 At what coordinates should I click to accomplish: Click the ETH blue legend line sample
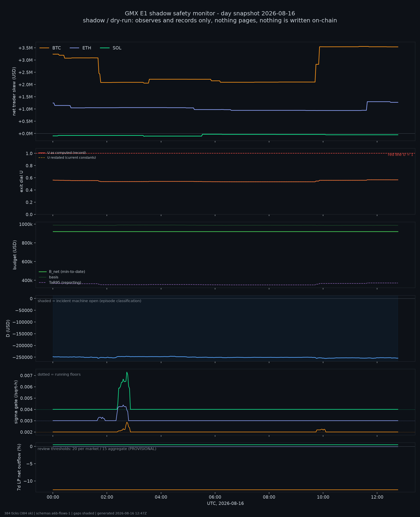click(74, 48)
